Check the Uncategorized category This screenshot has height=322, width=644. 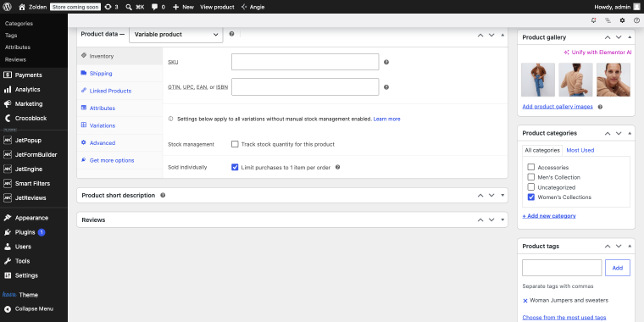coord(531,187)
